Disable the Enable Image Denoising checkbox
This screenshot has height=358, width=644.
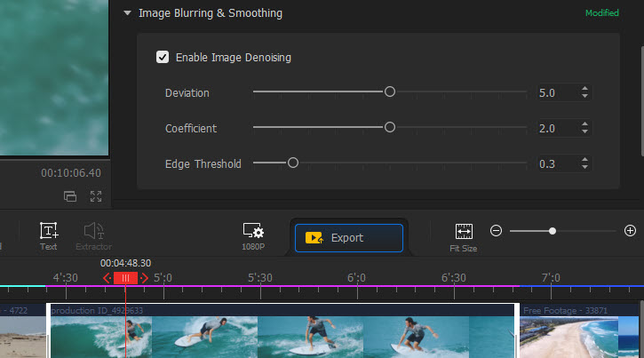tap(163, 58)
